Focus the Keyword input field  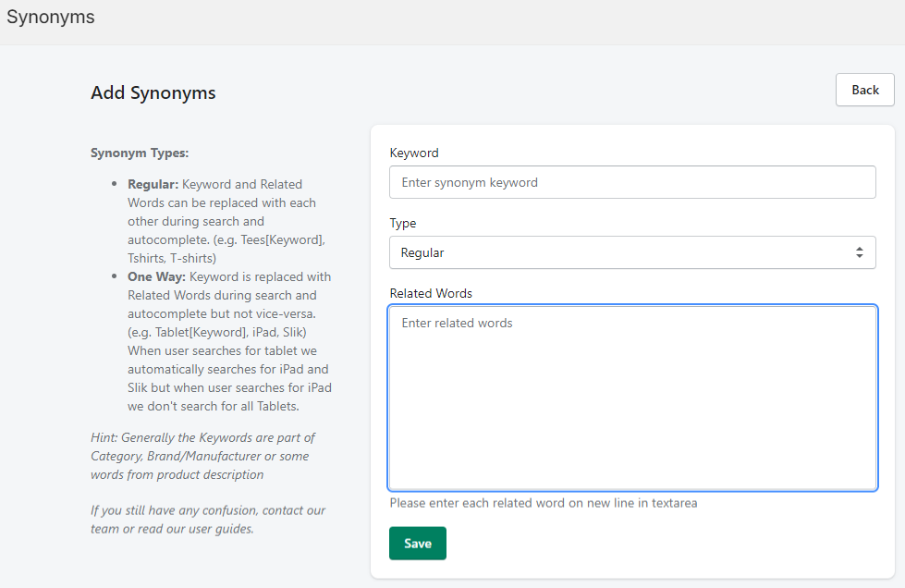tap(632, 182)
